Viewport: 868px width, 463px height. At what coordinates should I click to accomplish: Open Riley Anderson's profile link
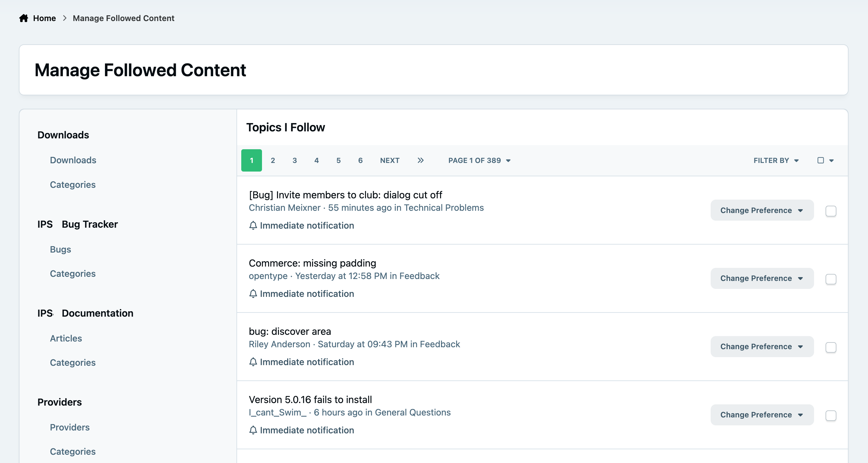pos(279,344)
